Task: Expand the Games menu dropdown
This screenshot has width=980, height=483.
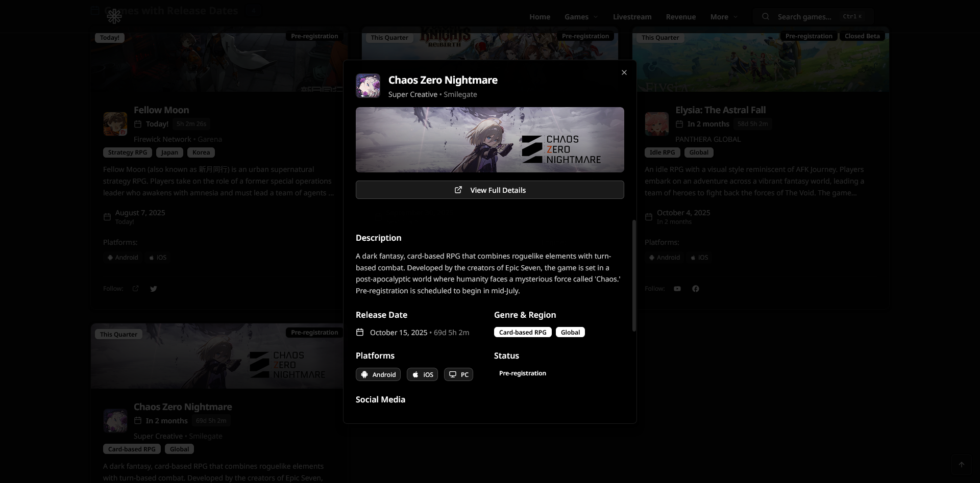Action: coord(581,17)
